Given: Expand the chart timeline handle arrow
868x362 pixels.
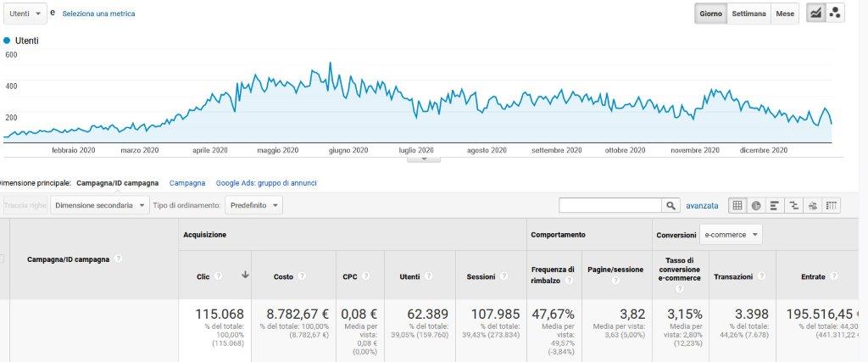Looking at the screenshot, I should 424,159.
